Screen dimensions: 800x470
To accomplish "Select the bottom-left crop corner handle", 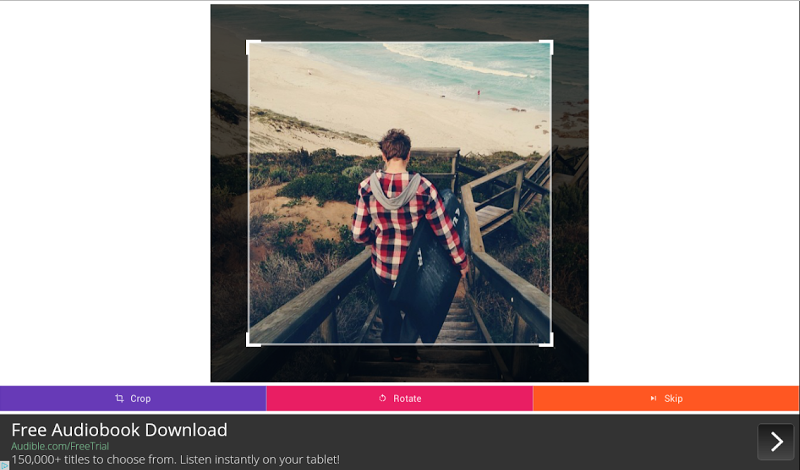I will tap(253, 340).
